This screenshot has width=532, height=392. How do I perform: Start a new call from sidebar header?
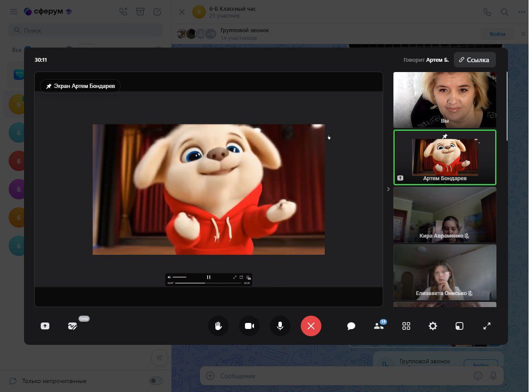tap(123, 12)
